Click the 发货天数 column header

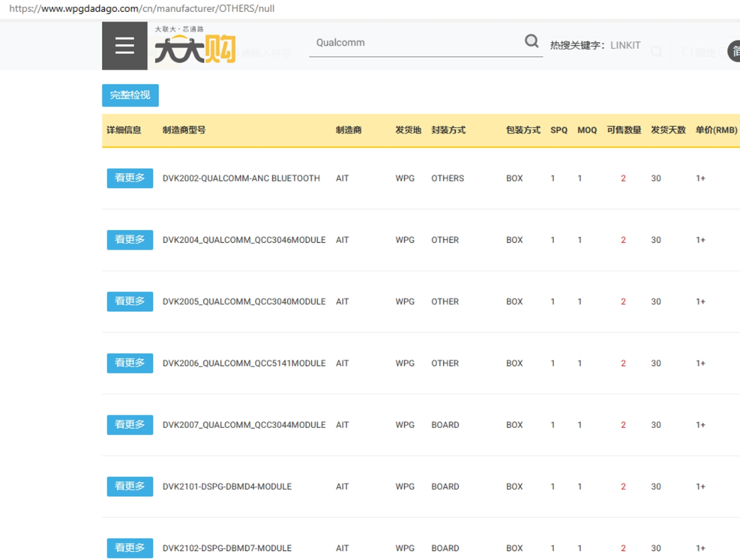[x=668, y=130]
